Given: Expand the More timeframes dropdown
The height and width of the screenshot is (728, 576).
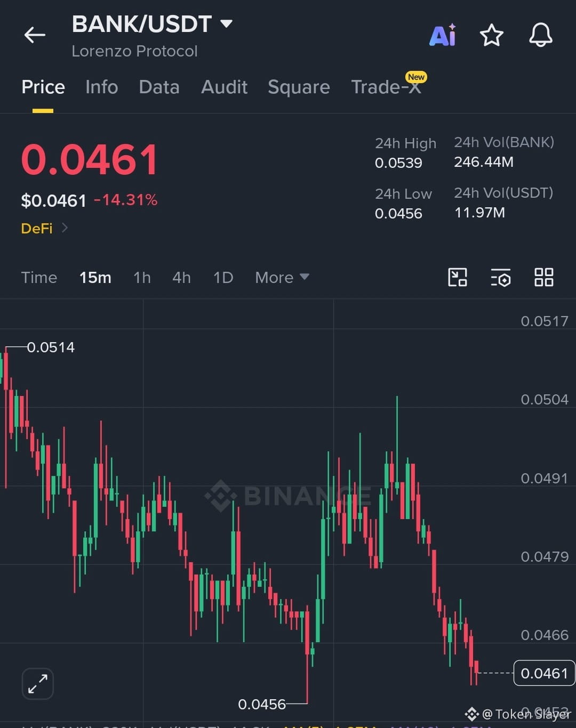Looking at the screenshot, I should [x=282, y=277].
